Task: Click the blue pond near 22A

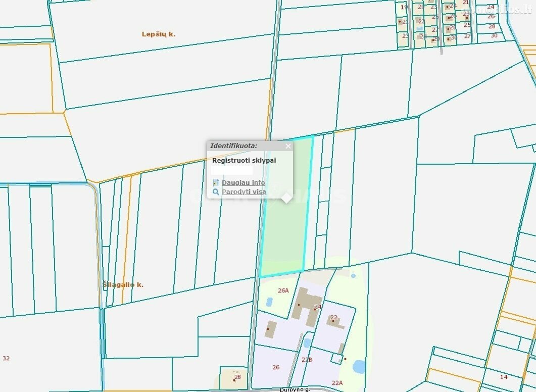Action: 359,366
